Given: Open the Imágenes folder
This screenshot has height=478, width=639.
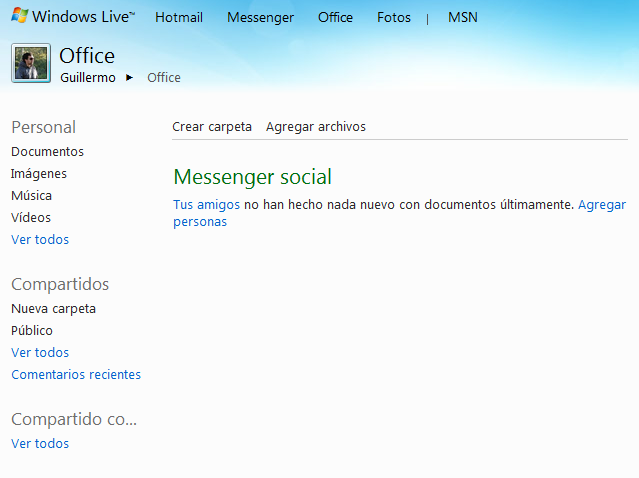Looking at the screenshot, I should point(39,174).
